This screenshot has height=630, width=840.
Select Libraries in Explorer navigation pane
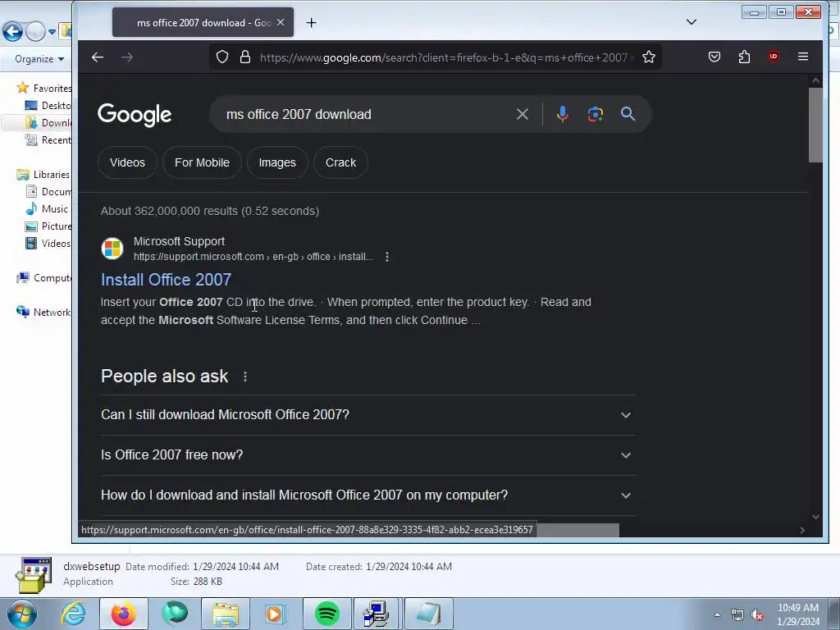click(x=43, y=175)
